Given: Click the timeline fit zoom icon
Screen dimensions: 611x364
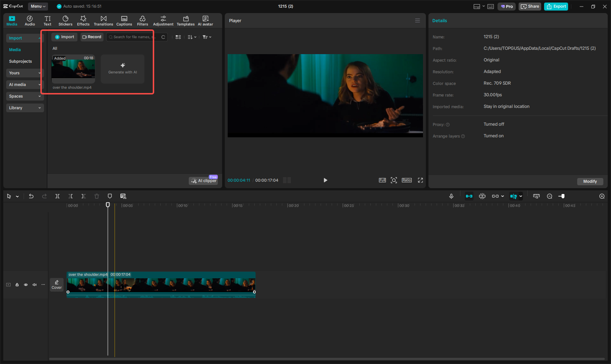Looking at the screenshot, I should coord(536,196).
